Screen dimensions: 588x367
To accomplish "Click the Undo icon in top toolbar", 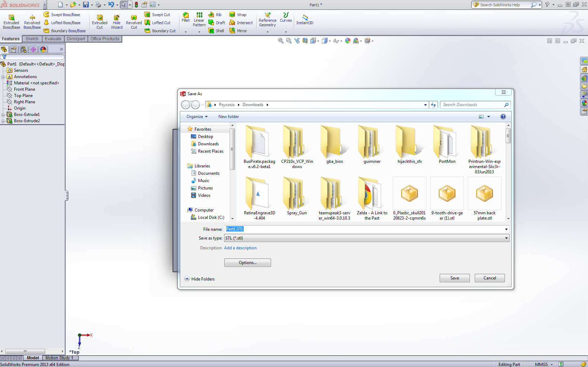I will [111, 5].
